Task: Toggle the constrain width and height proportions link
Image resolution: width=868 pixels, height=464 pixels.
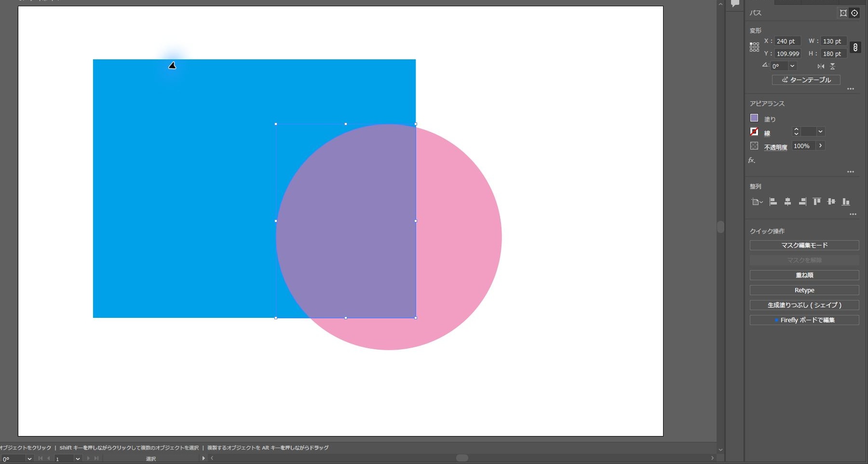Action: tap(855, 47)
